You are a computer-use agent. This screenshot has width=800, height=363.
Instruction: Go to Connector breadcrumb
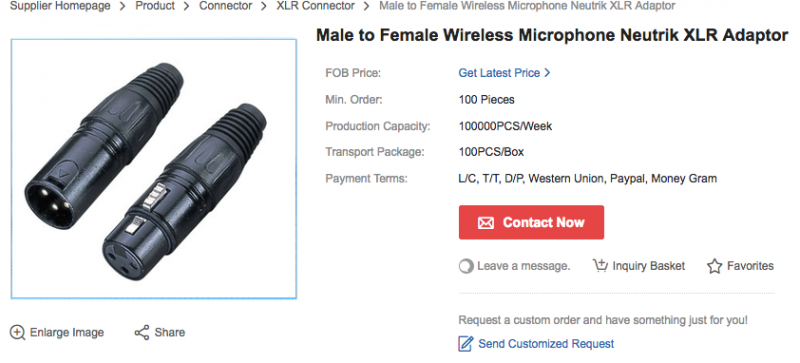[226, 6]
